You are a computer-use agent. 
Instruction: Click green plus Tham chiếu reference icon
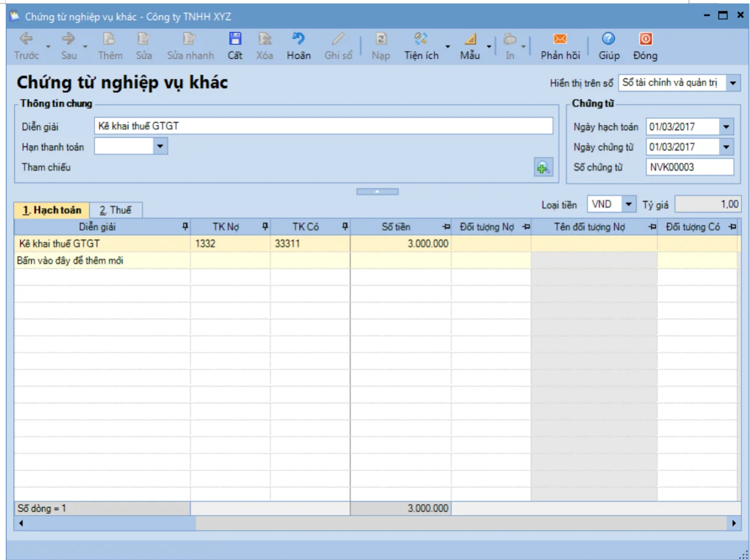click(543, 167)
